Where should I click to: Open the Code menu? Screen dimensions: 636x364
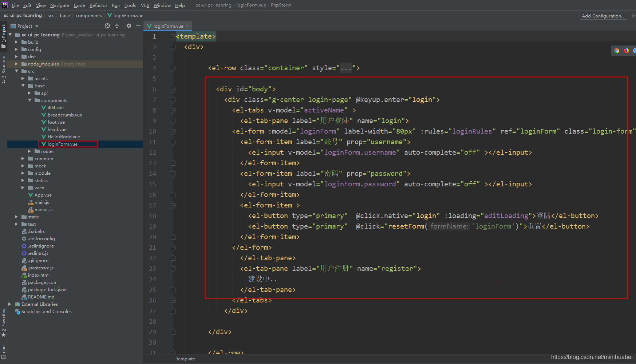click(79, 5)
